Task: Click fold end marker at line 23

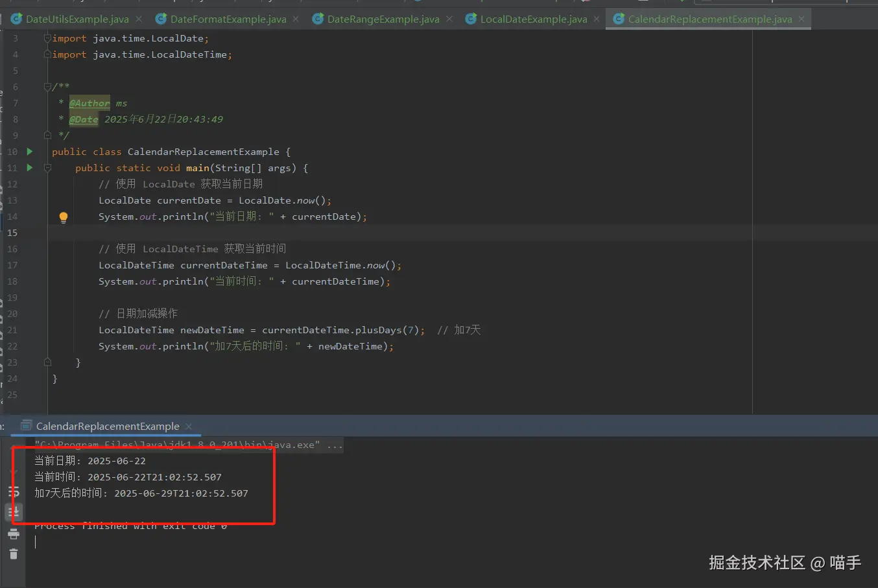Action: (x=47, y=362)
